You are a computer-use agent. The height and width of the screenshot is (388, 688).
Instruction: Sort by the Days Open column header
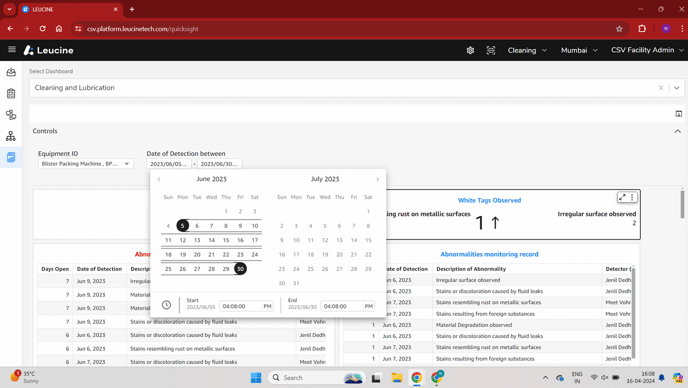pos(55,269)
